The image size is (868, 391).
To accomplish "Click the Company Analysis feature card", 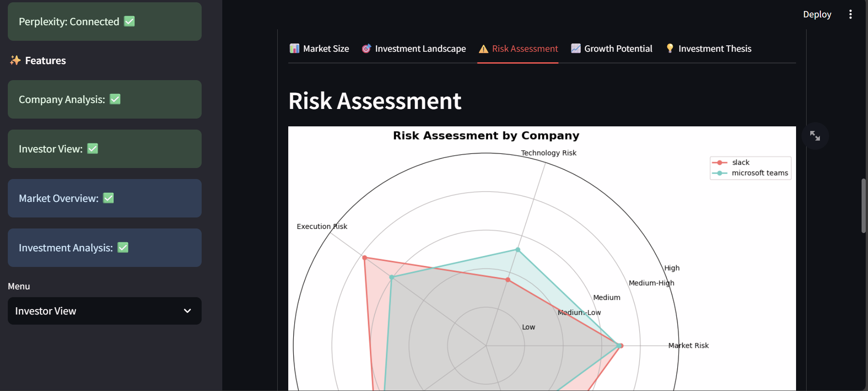I will [104, 99].
